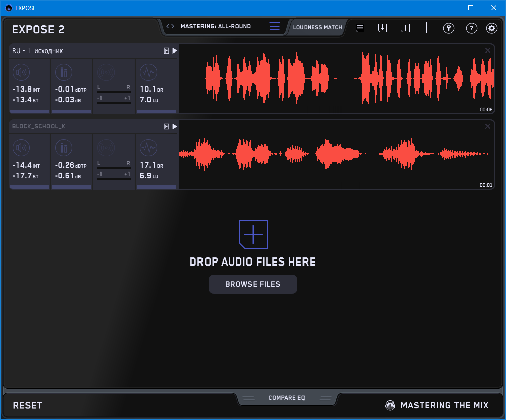Click the 17.1 DR value
The image size is (506, 420).
pyautogui.click(x=151, y=165)
